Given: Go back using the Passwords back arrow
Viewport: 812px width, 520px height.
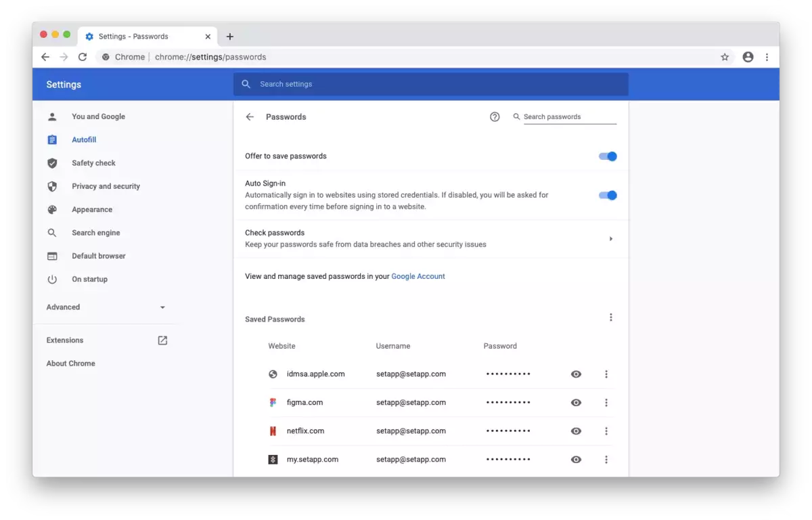Looking at the screenshot, I should 250,117.
